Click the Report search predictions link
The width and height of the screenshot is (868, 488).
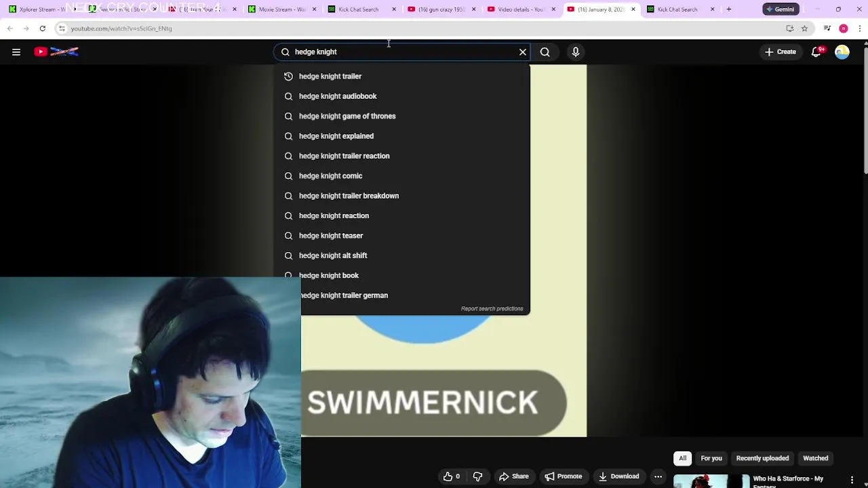pyautogui.click(x=492, y=308)
